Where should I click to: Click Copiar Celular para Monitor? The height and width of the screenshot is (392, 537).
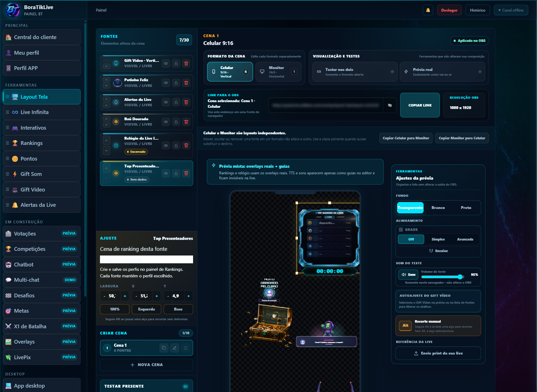tap(406, 138)
